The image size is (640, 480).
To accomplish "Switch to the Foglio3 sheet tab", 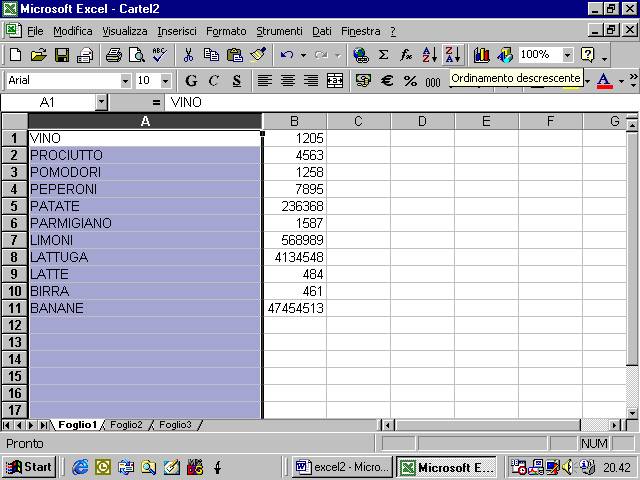I will 175,425.
